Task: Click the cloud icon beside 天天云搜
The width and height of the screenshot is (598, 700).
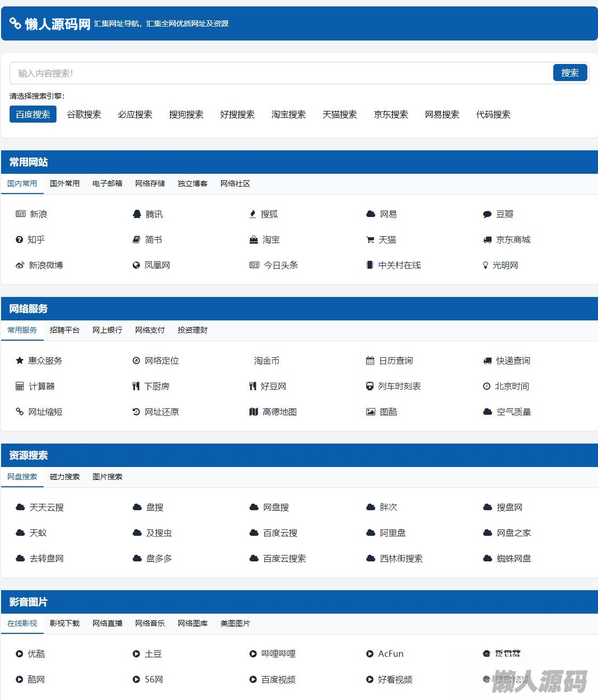Action: [20, 507]
